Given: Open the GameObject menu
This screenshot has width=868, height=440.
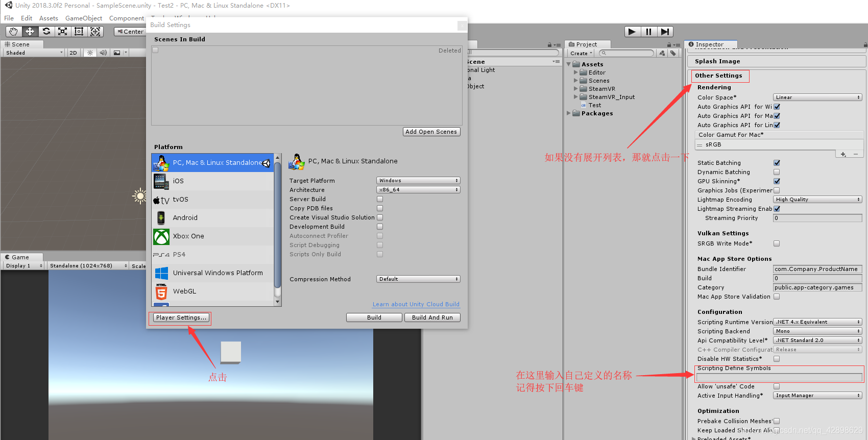Looking at the screenshot, I should coord(84,18).
